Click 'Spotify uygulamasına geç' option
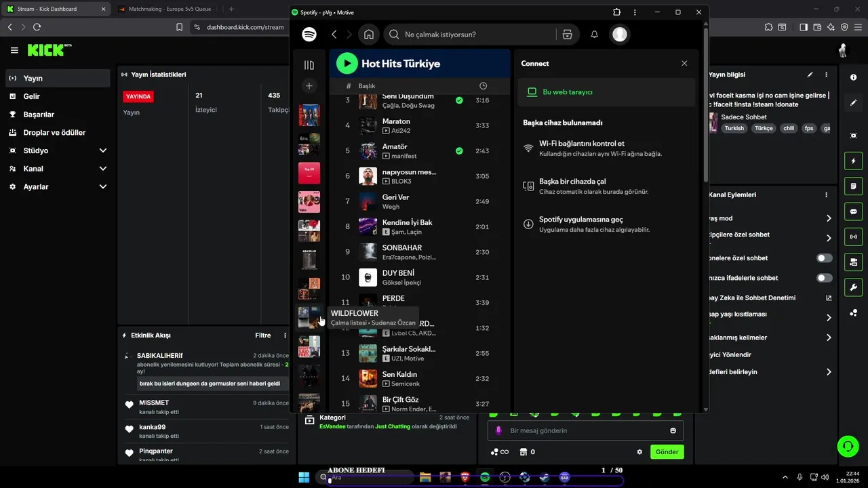Image resolution: width=868 pixels, height=488 pixels. point(606,224)
